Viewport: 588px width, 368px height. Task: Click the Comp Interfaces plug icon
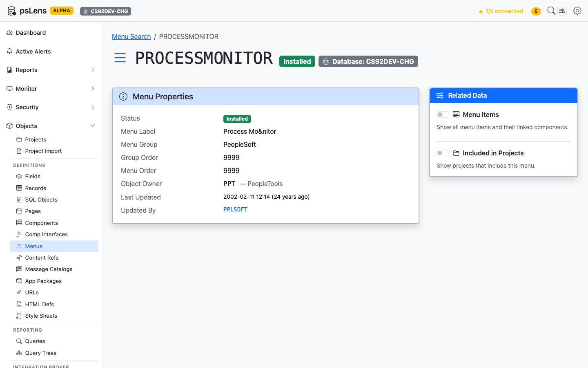pos(19,234)
